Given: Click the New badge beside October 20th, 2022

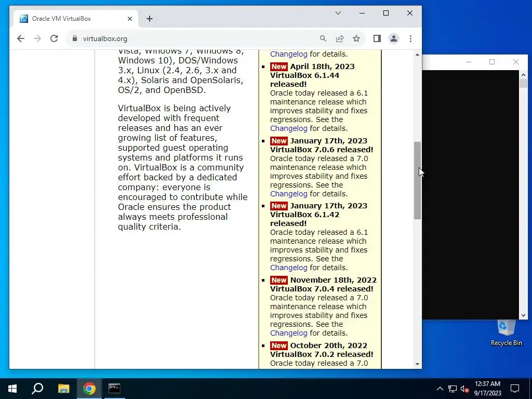Looking at the screenshot, I should pyautogui.click(x=279, y=345).
